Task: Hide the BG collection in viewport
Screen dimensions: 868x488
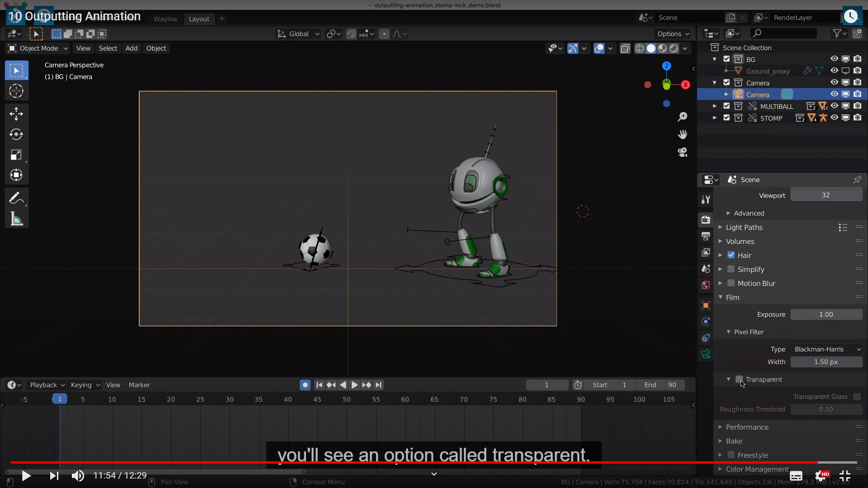Action: pos(834,59)
